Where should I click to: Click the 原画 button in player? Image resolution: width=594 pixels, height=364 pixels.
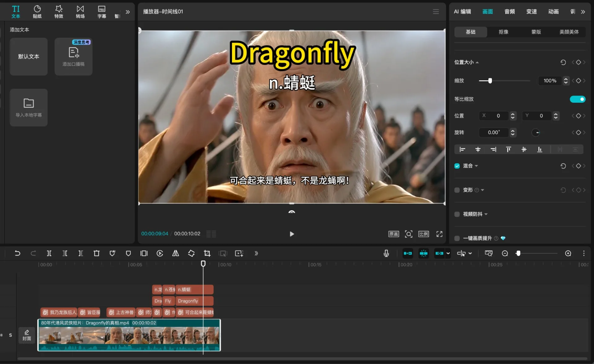(x=394, y=234)
